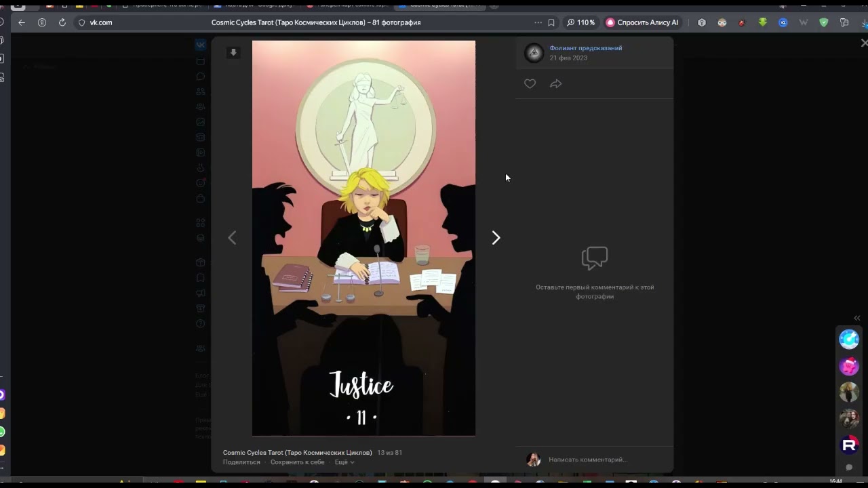Click the Justice tarot card image
The image size is (868, 488).
(x=363, y=238)
